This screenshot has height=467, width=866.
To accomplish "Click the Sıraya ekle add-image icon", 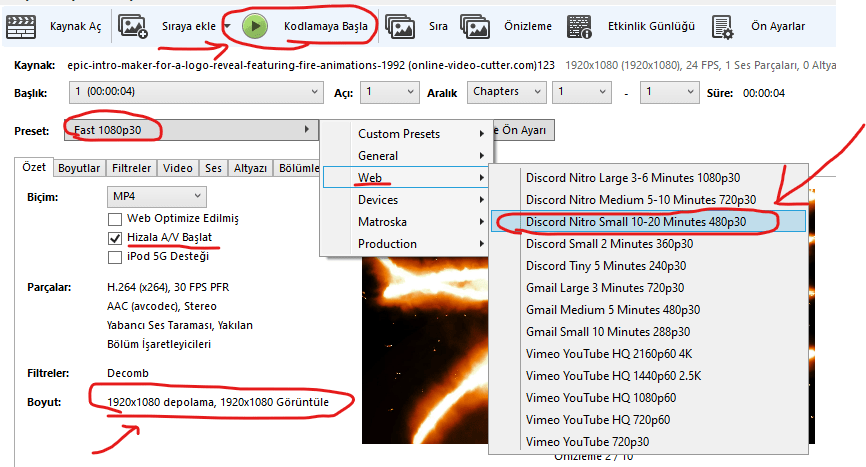I will [133, 26].
